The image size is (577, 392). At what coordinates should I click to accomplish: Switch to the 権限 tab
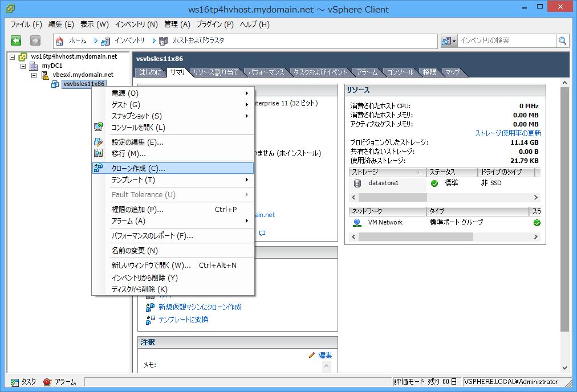tap(429, 72)
